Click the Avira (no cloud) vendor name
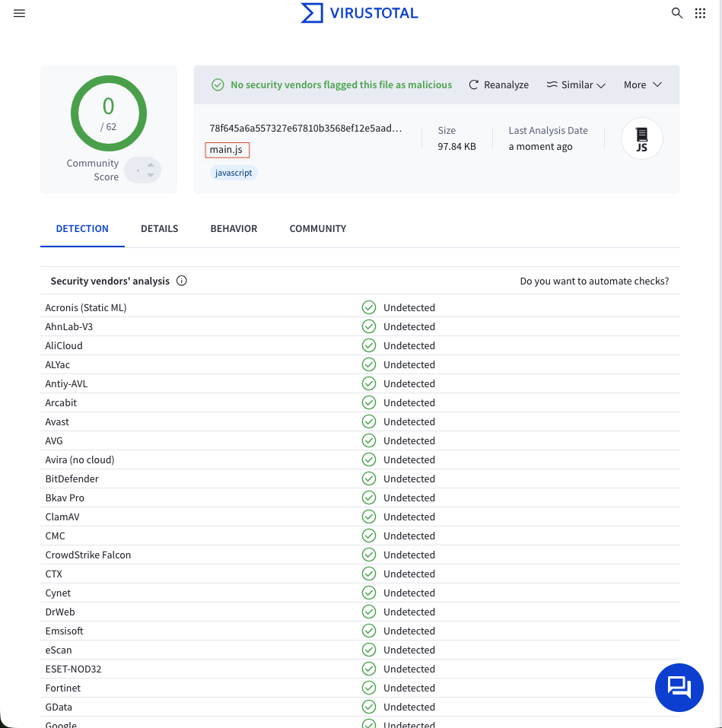The width and height of the screenshot is (722, 728). [x=79, y=459]
